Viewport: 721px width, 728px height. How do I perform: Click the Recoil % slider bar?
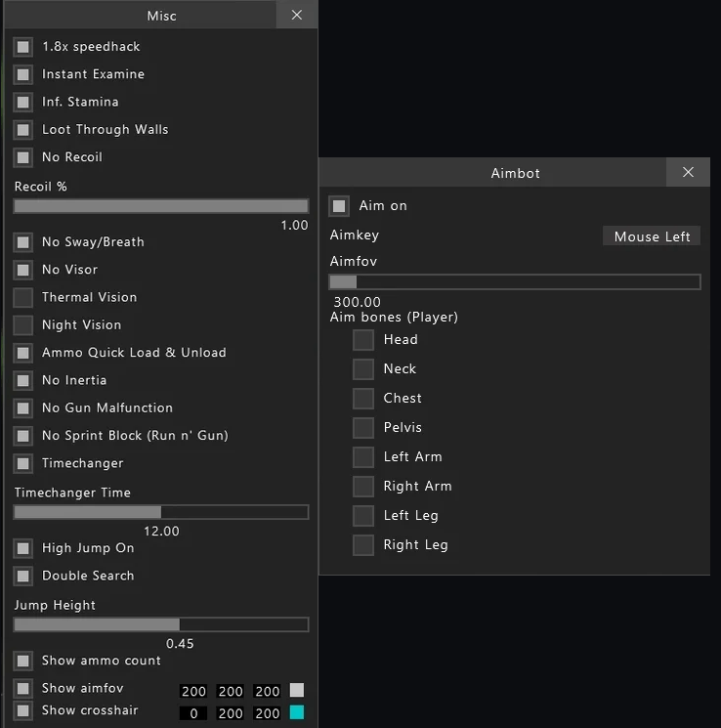tap(161, 206)
